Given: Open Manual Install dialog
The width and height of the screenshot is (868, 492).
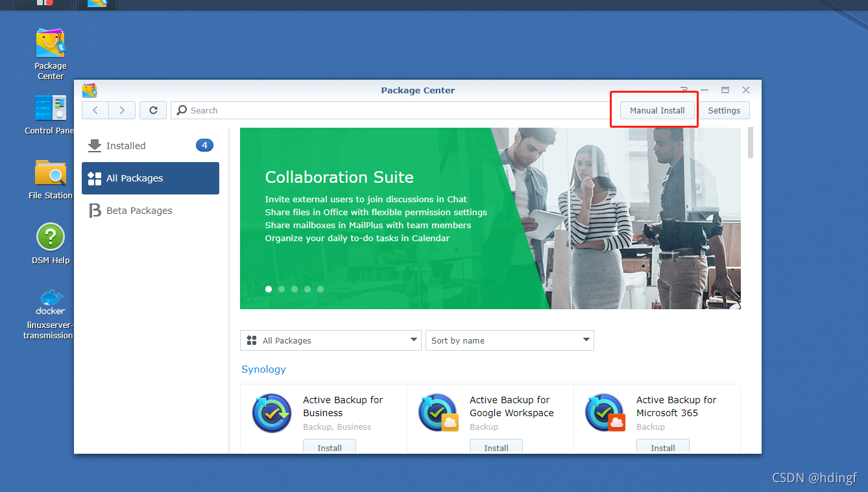Looking at the screenshot, I should coord(657,110).
